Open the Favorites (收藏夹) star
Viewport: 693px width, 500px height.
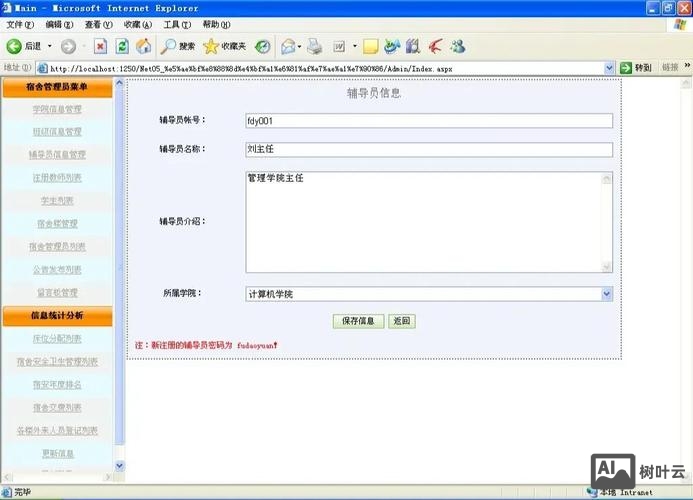coord(211,46)
